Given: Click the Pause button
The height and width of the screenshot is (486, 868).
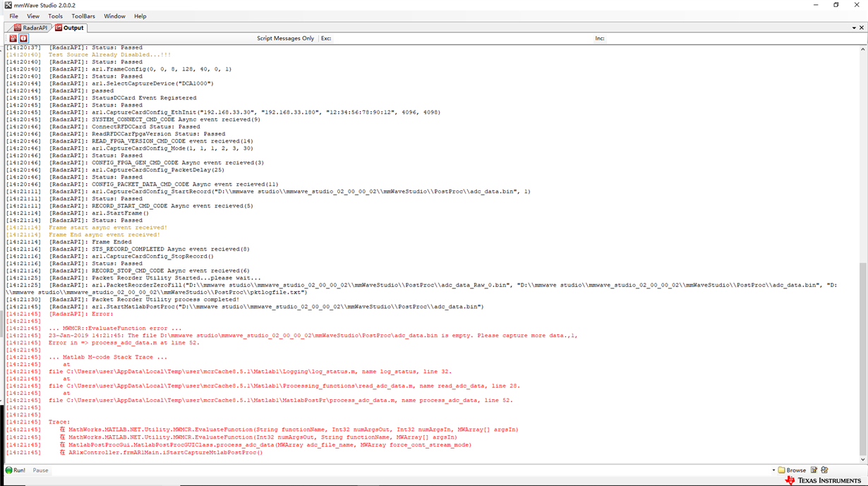Looking at the screenshot, I should (x=40, y=470).
